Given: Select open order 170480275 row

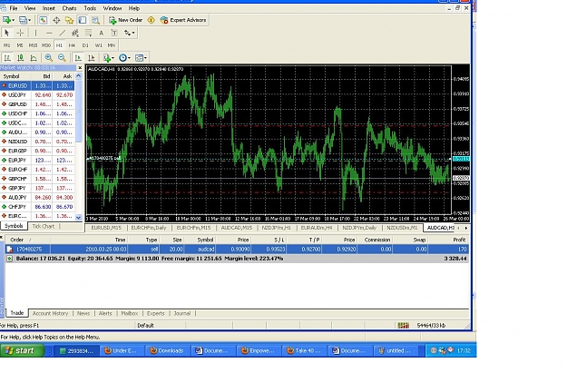Looking at the screenshot, I should (237, 250).
